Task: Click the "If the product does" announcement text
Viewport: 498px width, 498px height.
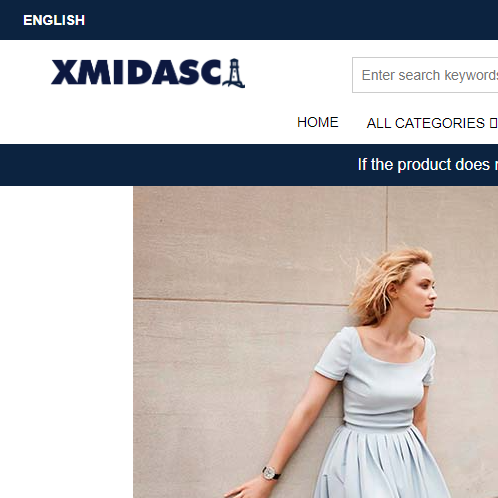Action: tap(424, 165)
